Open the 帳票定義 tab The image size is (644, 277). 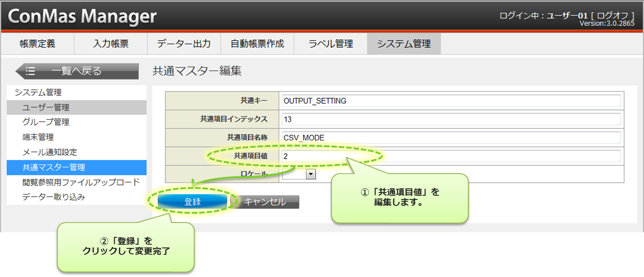click(x=37, y=44)
